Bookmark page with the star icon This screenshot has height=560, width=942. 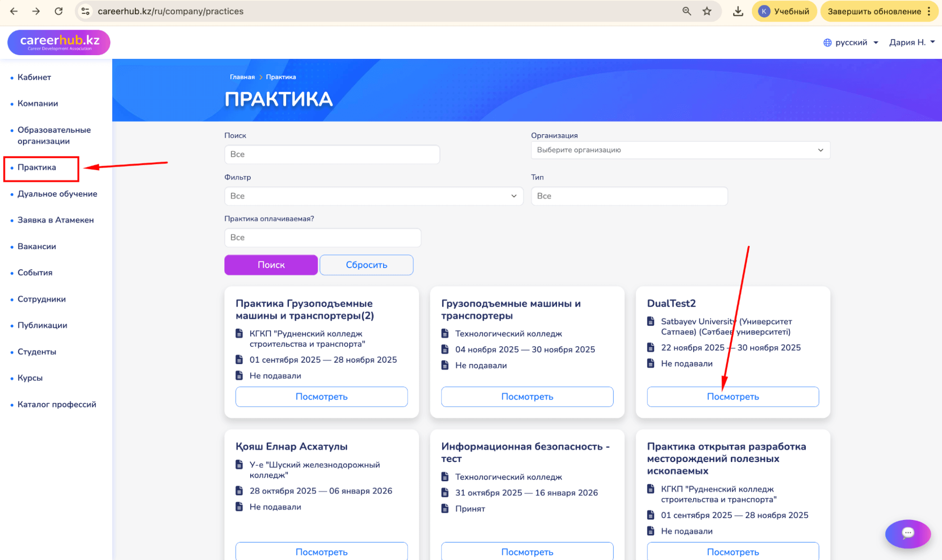click(x=707, y=11)
